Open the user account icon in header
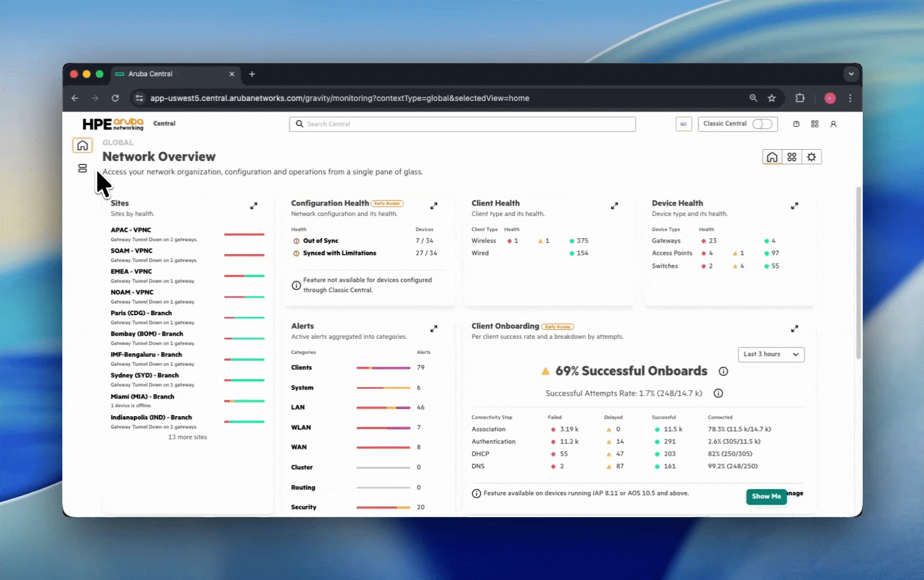 coord(833,124)
